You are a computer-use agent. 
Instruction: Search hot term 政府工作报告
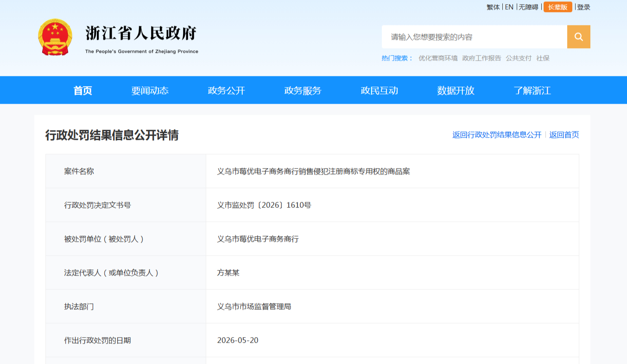point(481,58)
